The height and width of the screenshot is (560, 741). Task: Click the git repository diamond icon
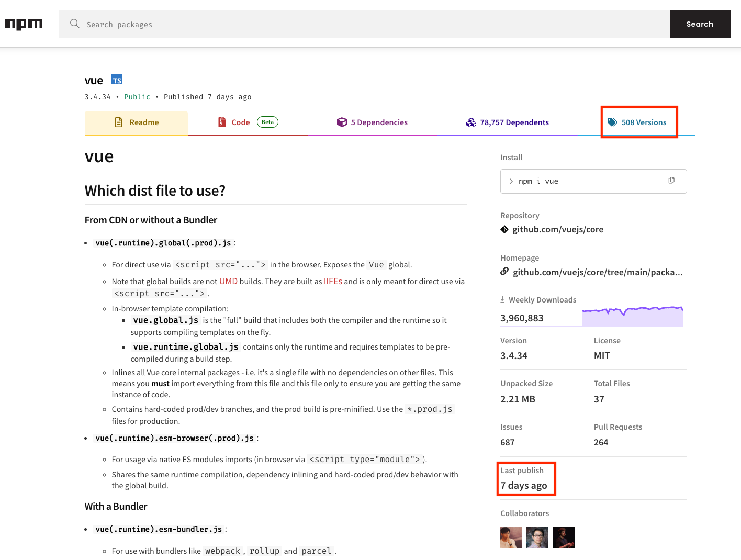504,229
